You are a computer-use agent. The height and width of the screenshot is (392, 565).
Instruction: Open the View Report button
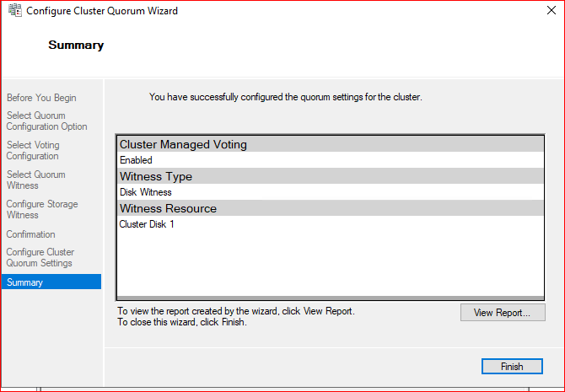tap(503, 313)
